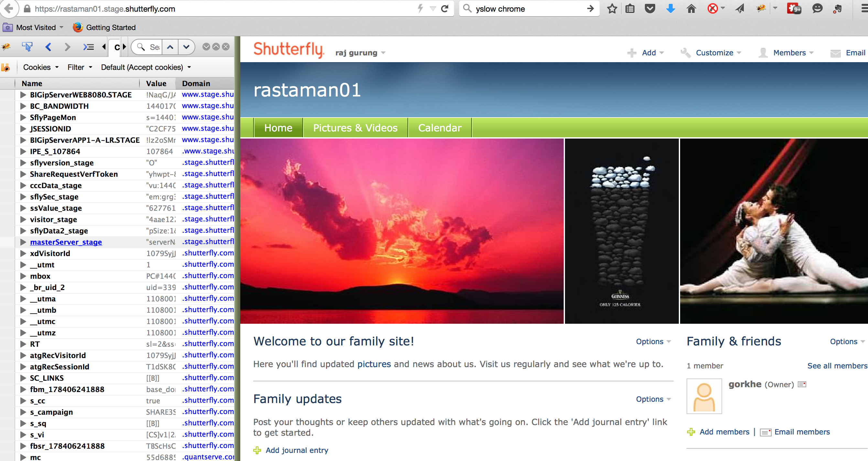Click the masterServer_stage cookie name
The image size is (868, 461).
66,242
